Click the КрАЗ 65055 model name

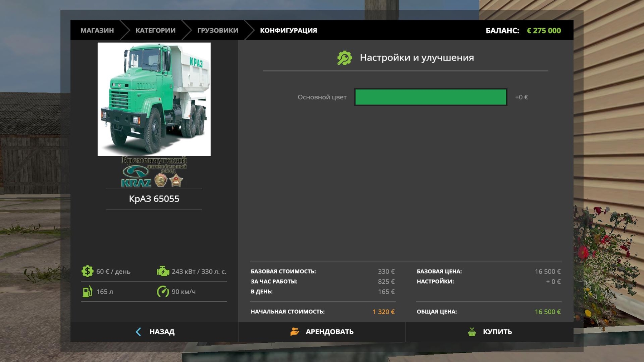[154, 199]
